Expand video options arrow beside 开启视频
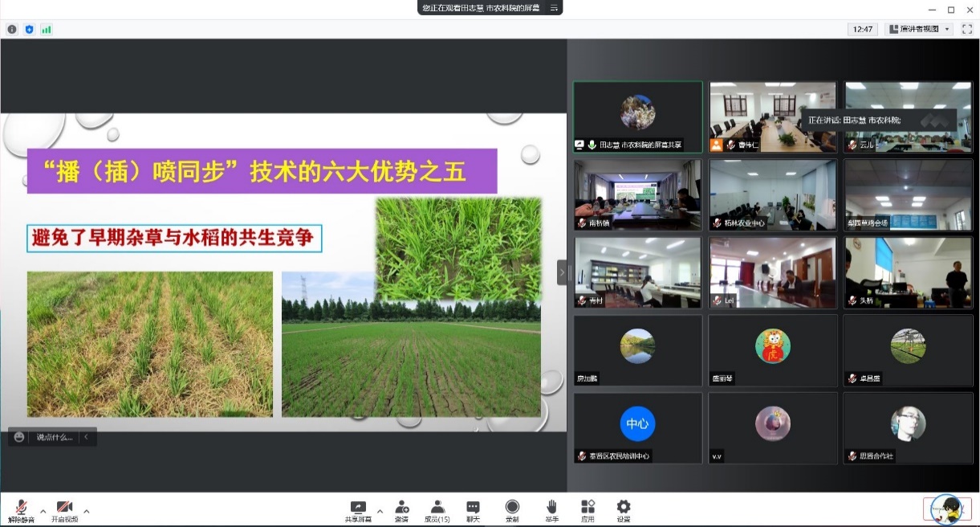Screen dimensions: 980x527 pos(87,511)
